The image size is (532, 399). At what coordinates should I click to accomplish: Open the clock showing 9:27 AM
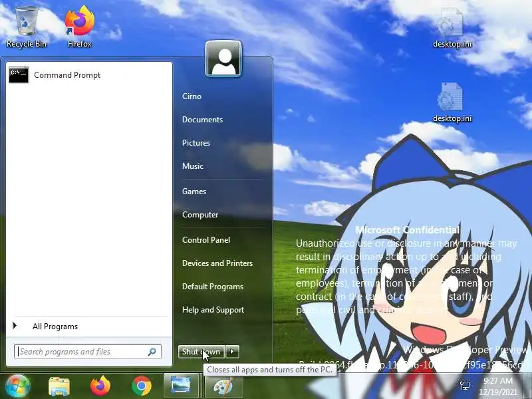tap(498, 386)
